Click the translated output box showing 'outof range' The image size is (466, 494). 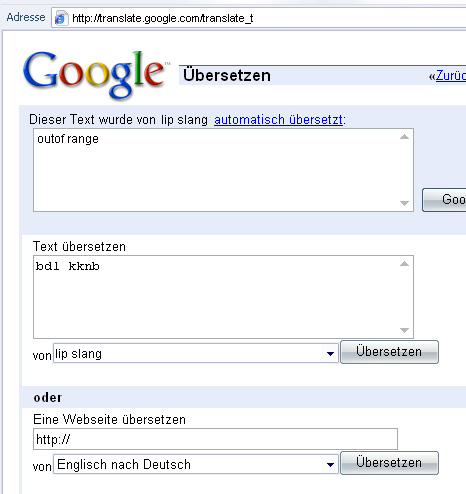pyautogui.click(x=223, y=170)
